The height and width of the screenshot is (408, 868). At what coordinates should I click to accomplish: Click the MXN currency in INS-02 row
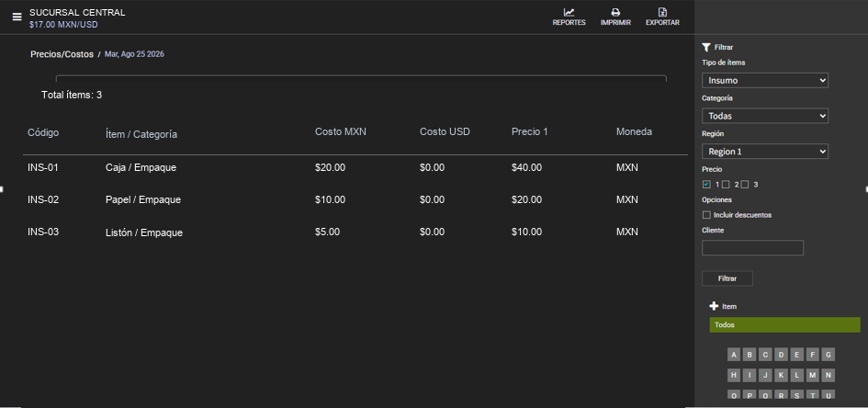627,199
